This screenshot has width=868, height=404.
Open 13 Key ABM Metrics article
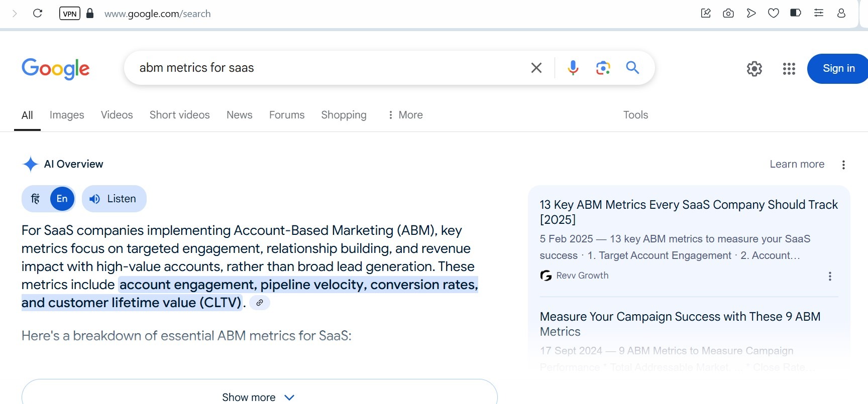click(x=689, y=212)
